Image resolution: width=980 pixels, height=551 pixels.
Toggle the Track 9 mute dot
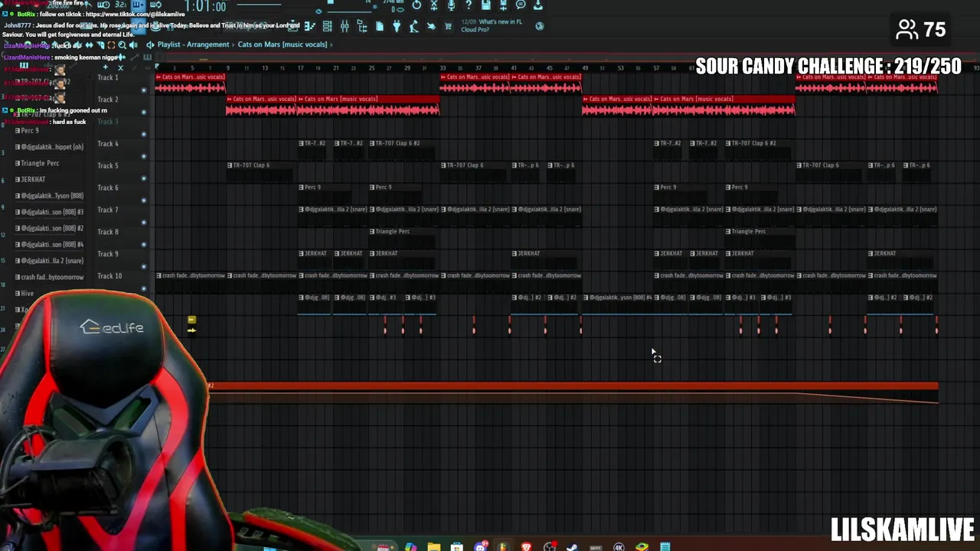pyautogui.click(x=144, y=267)
